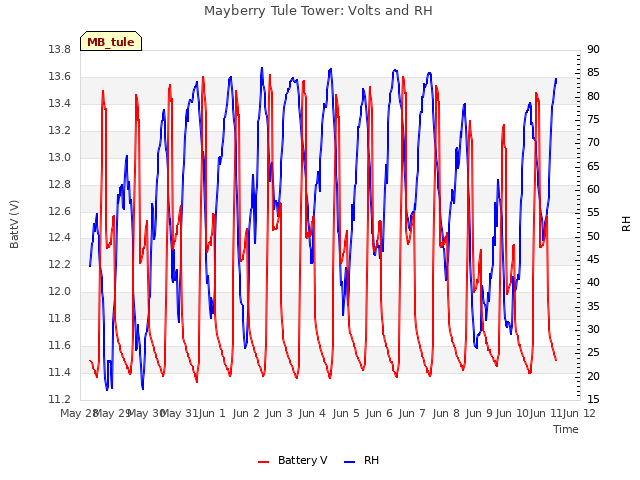Click the 13.6 voltage axis value
Viewport: 640px width, 480px height.
60,77
